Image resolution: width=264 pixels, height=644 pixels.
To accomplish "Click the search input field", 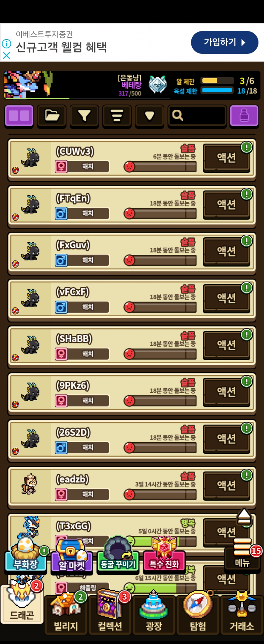I will click(x=197, y=116).
